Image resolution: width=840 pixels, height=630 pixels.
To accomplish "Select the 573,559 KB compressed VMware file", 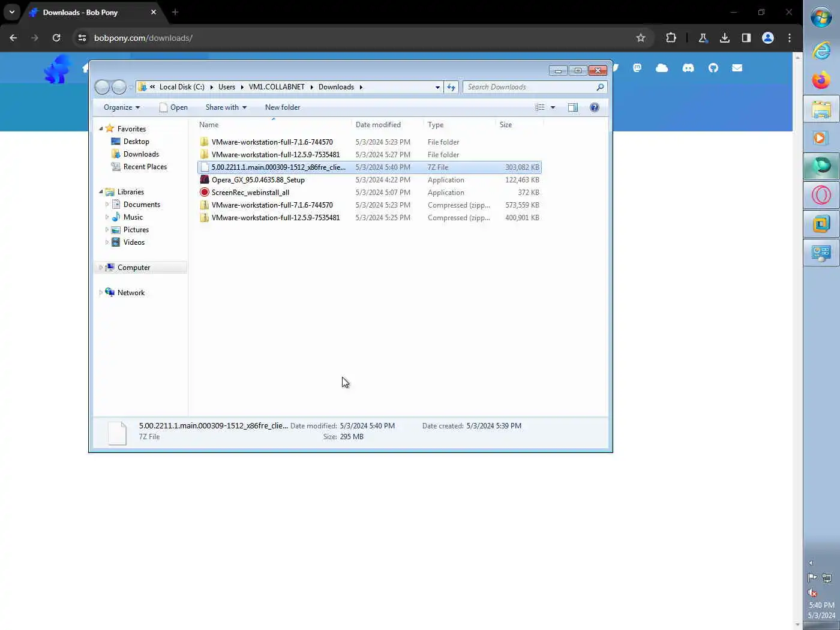I will (369, 205).
